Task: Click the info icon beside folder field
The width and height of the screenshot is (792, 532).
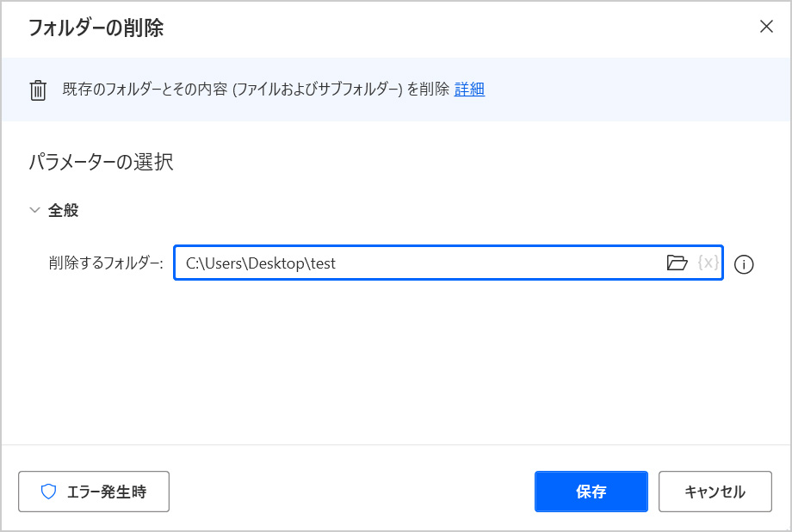Action: pyautogui.click(x=745, y=264)
